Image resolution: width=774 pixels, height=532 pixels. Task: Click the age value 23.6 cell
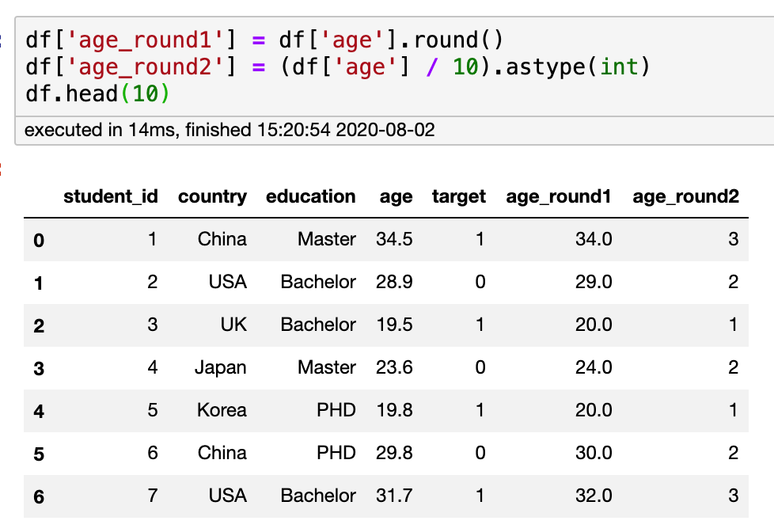click(396, 367)
